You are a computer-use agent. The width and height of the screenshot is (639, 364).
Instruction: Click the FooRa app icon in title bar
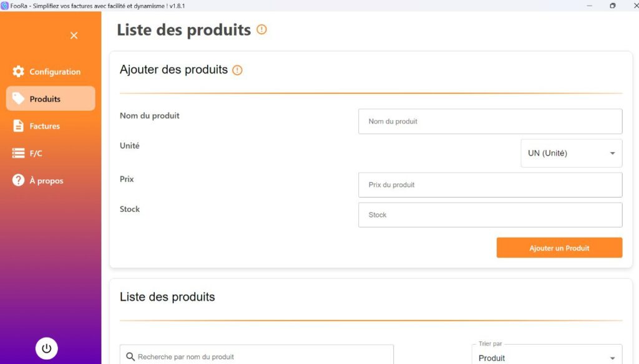(4, 6)
